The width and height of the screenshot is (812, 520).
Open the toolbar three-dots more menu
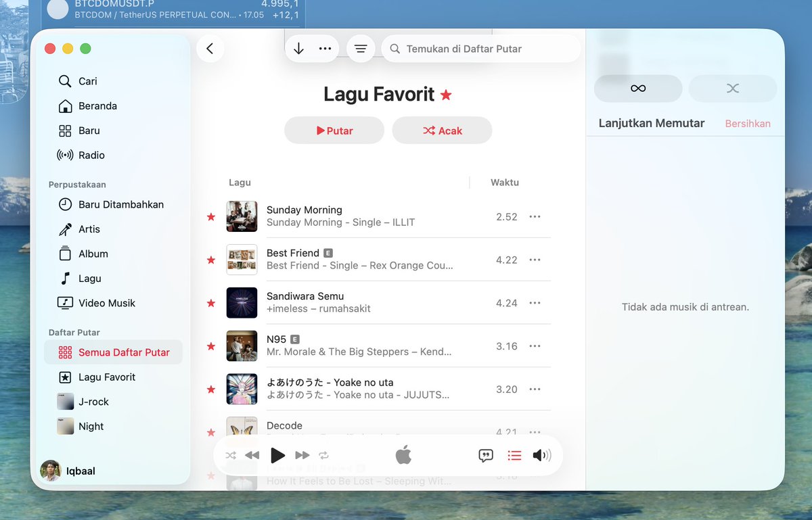pos(325,49)
